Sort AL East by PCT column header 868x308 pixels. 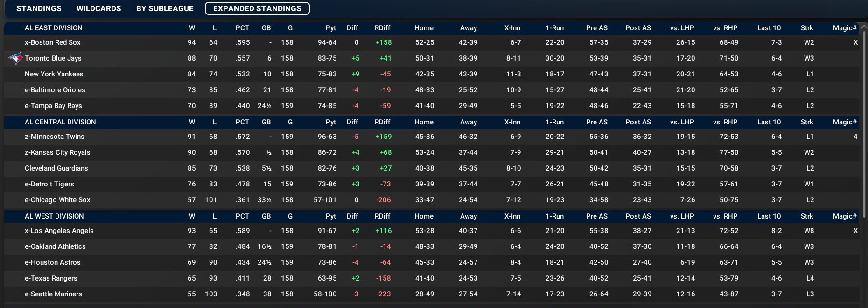[x=242, y=28]
